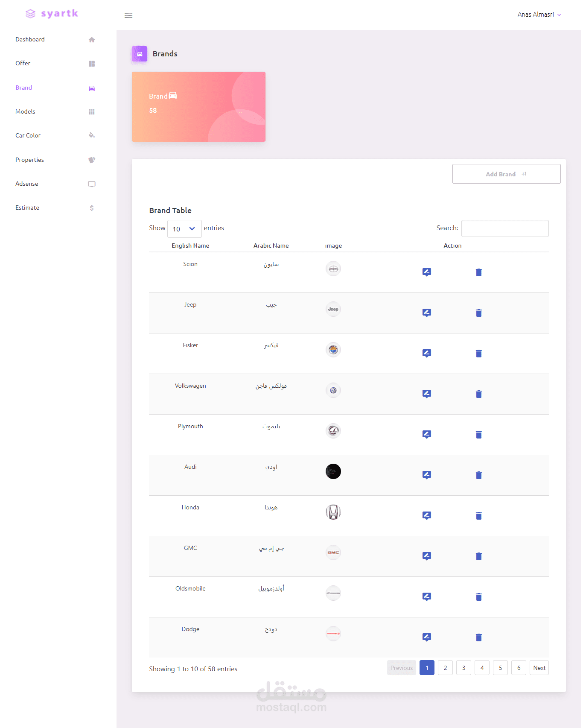Click the Add Brand button
This screenshot has width=583, height=728.
(x=507, y=174)
